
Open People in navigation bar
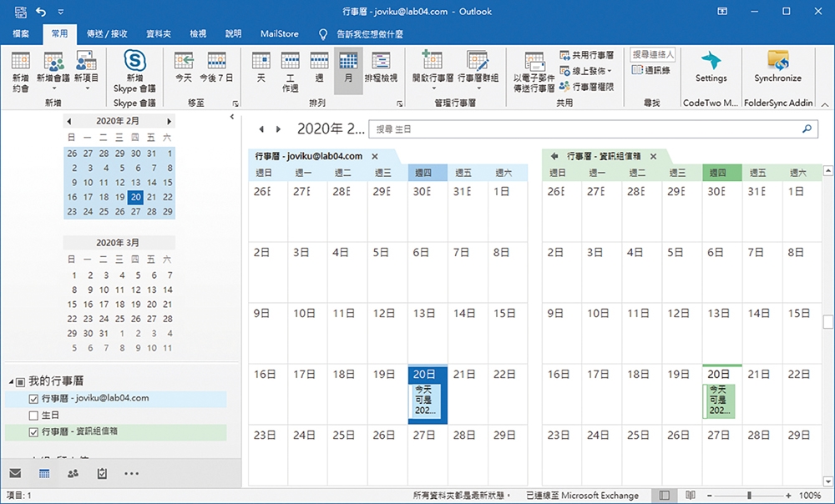click(73, 473)
